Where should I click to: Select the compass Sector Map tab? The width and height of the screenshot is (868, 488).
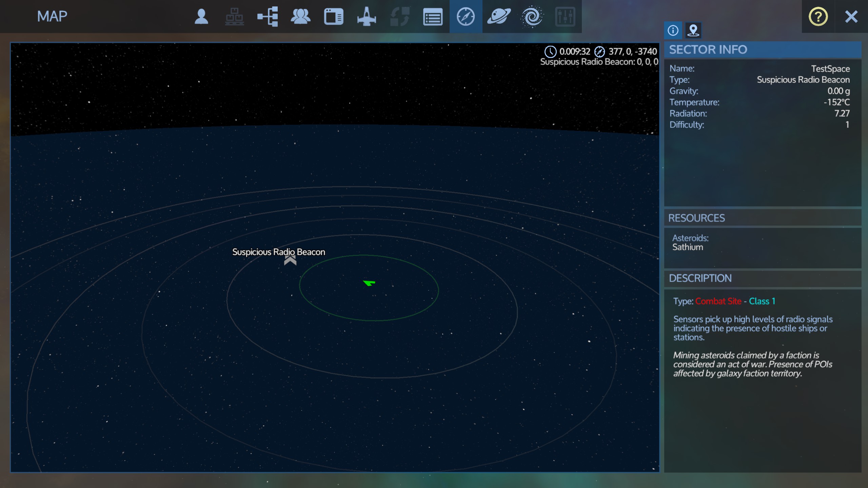point(466,17)
